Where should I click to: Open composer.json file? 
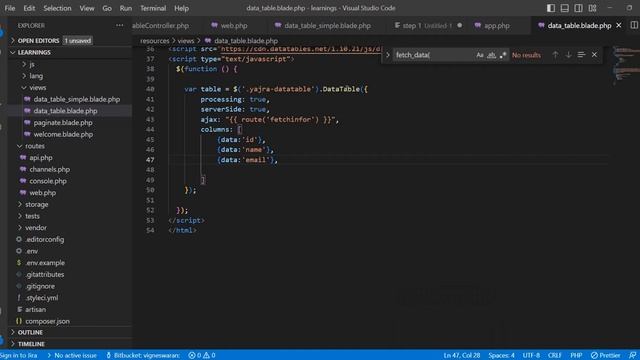click(x=47, y=321)
